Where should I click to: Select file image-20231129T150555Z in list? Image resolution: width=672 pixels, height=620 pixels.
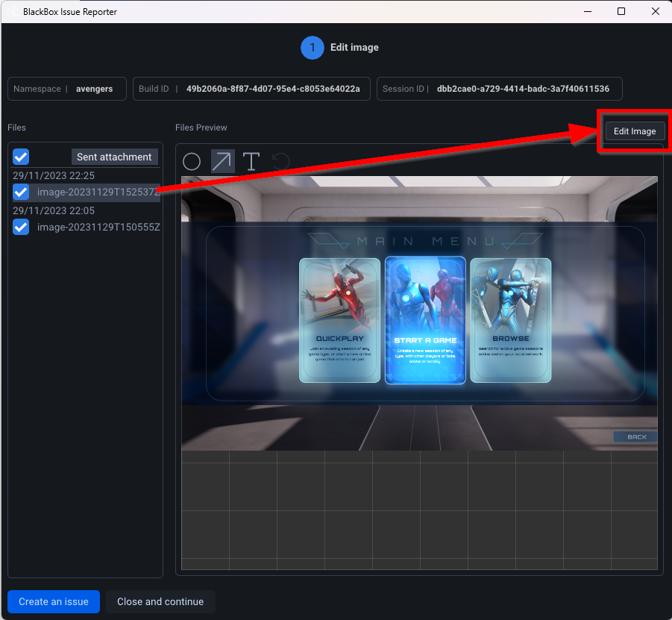click(x=98, y=228)
